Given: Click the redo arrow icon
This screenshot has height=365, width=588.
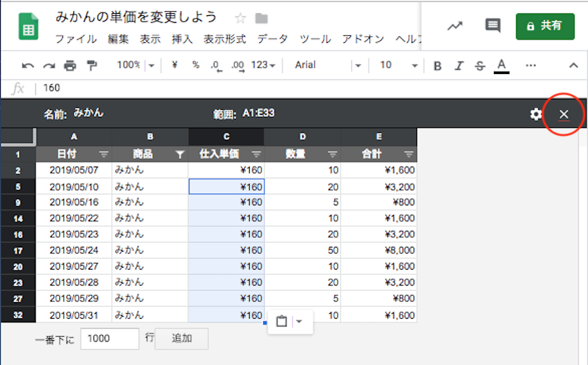Looking at the screenshot, I should 48,66.
